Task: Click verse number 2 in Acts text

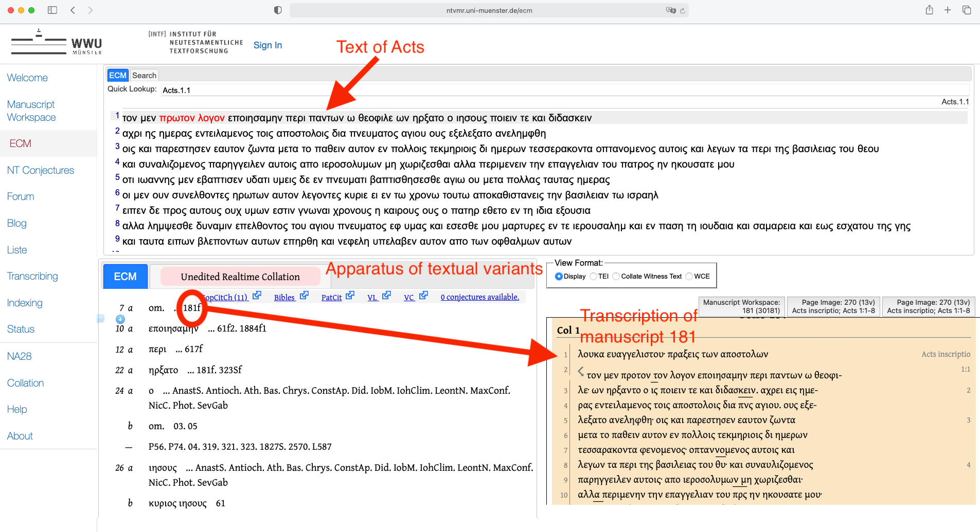Action: pos(117,131)
